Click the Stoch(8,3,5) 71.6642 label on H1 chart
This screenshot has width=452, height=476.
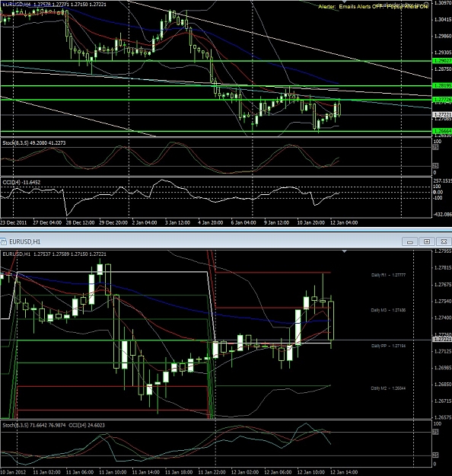click(x=34, y=425)
